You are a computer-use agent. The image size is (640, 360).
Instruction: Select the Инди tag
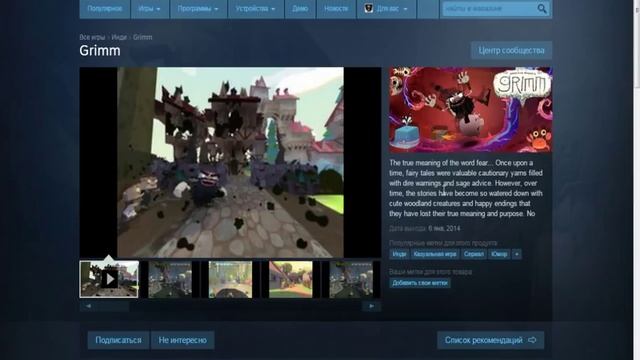(x=399, y=254)
